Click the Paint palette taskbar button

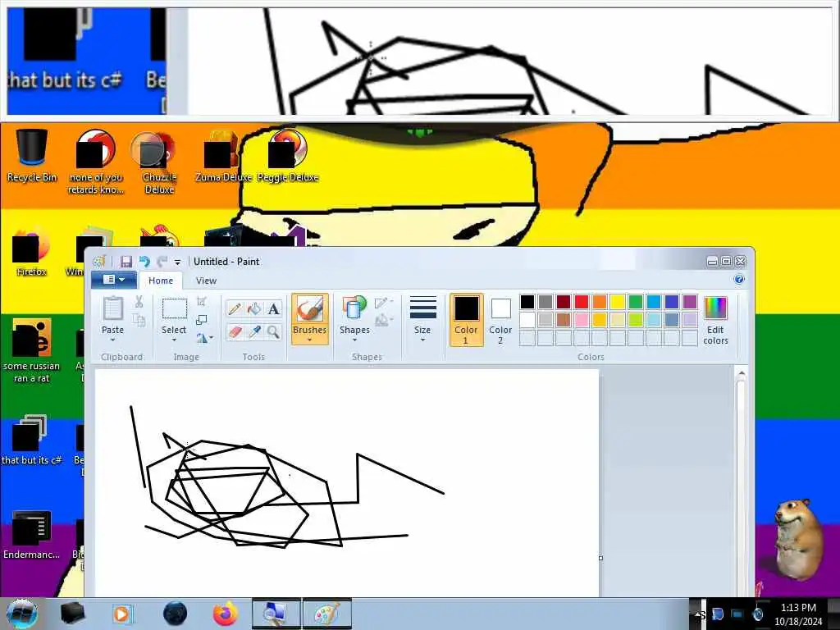pyautogui.click(x=326, y=614)
